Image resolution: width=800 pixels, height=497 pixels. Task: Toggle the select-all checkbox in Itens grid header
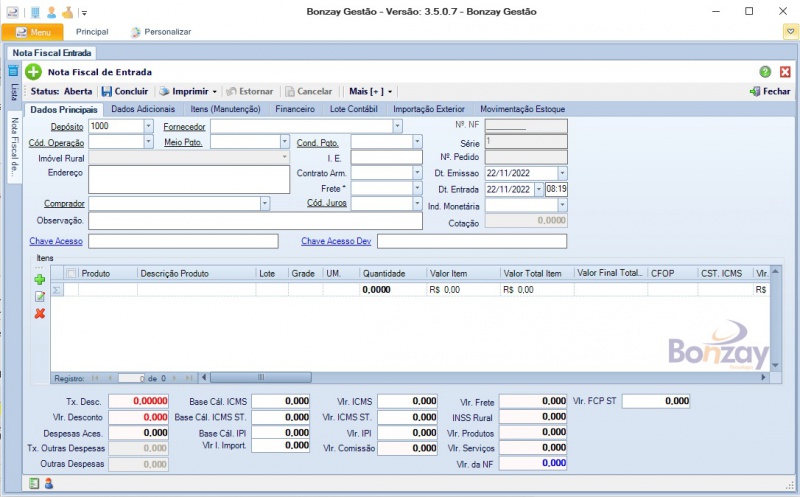[71, 273]
